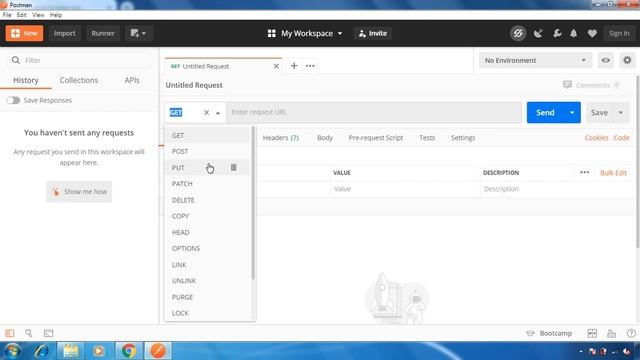Select GET from the method list
640x360 pixels.
(207, 135)
